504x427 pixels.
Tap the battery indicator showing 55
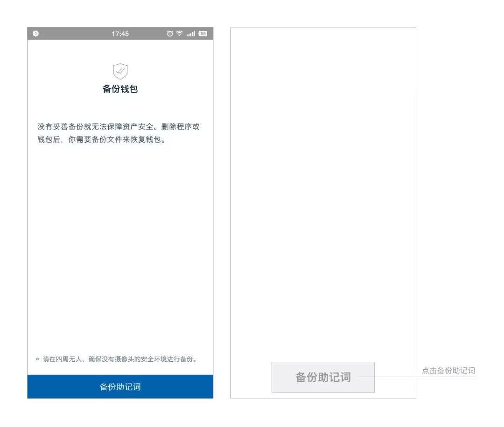point(203,33)
